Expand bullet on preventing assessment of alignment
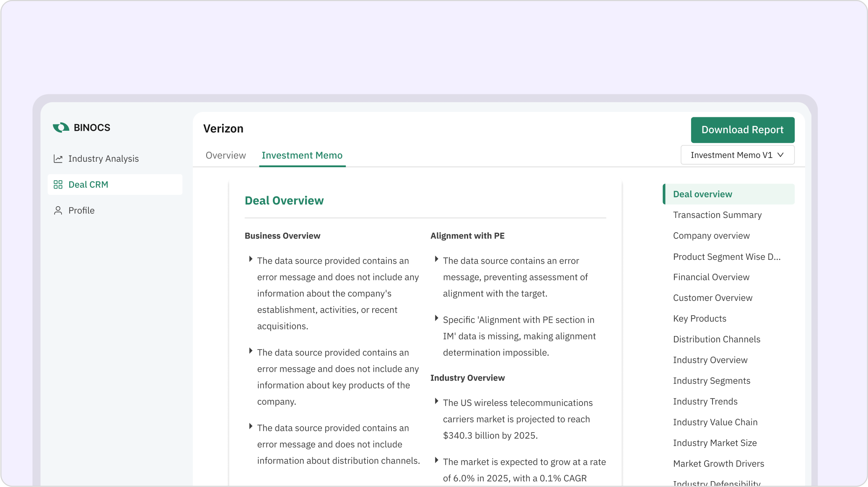The width and height of the screenshot is (868, 487). coord(436,259)
